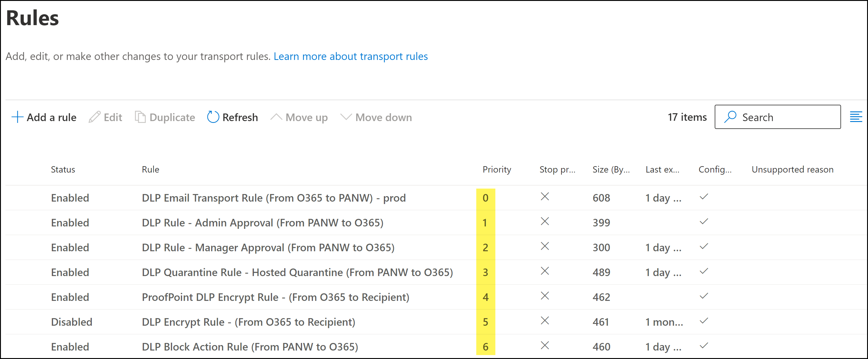The image size is (868, 359).
Task: Open the column options list icon
Action: click(x=856, y=117)
